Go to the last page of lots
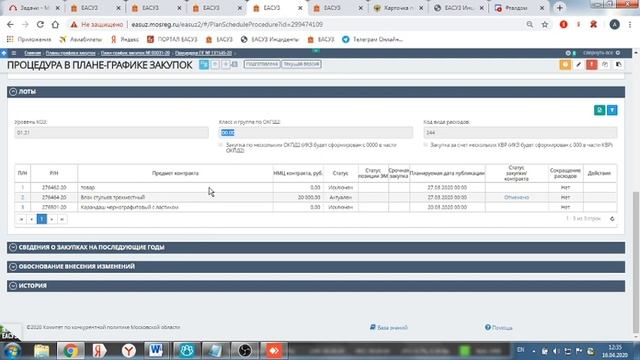 [x=62, y=219]
